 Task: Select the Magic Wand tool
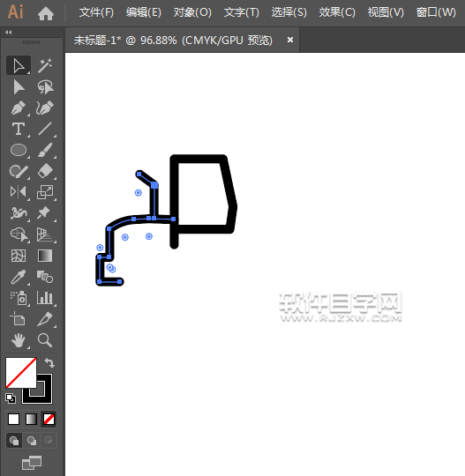pyautogui.click(x=45, y=65)
